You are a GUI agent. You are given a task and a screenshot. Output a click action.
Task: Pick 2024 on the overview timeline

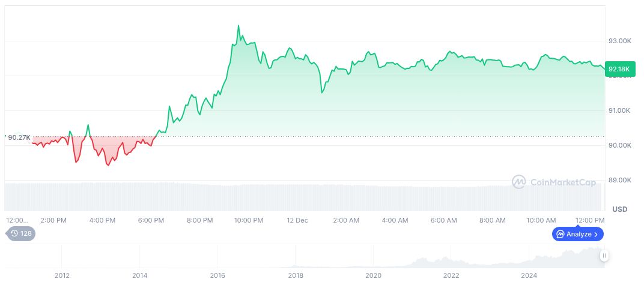pos(529,275)
